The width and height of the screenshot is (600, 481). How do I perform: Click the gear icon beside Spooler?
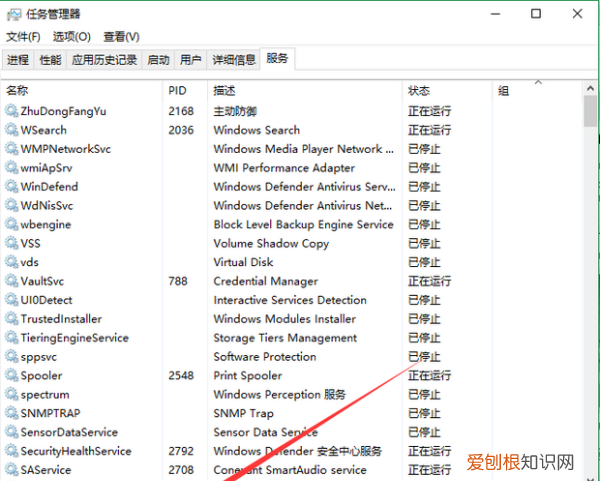(11, 375)
